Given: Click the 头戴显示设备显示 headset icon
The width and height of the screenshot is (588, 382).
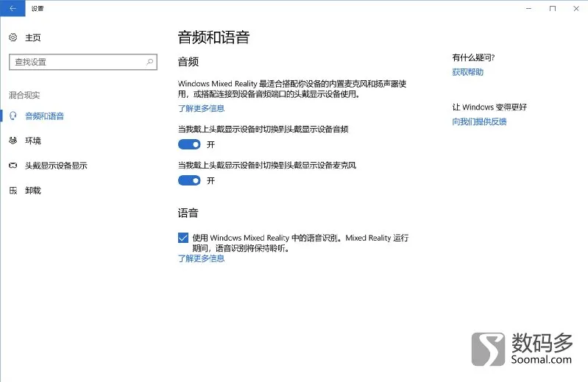Looking at the screenshot, I should coord(13,166).
